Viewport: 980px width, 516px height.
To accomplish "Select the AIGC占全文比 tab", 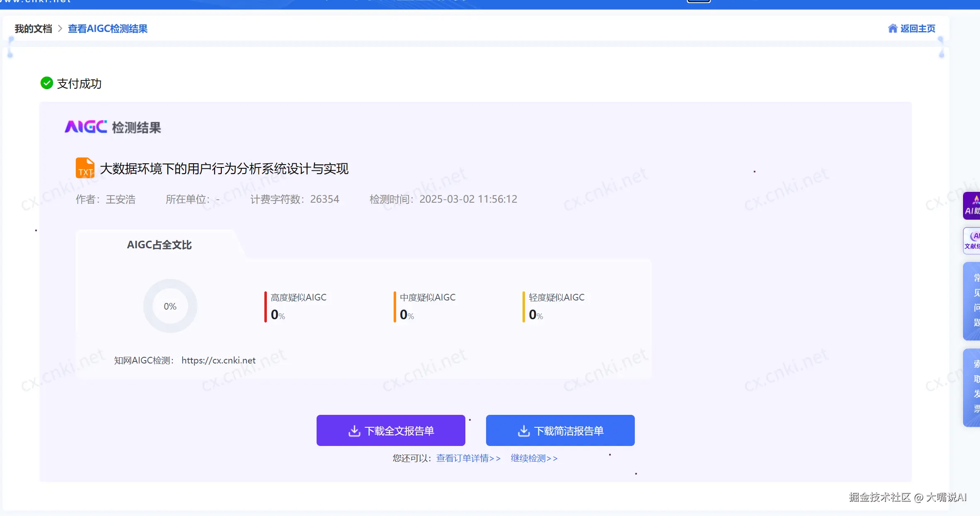I will 159,245.
